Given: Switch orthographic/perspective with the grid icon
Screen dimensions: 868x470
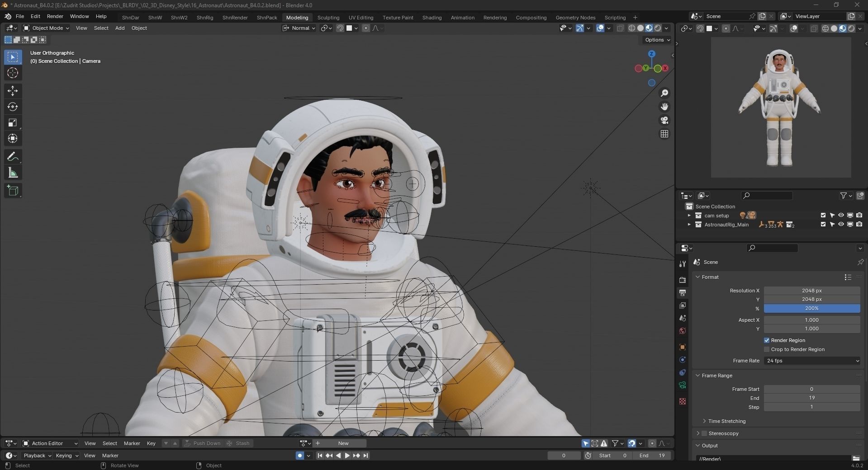Looking at the screenshot, I should coord(664,134).
